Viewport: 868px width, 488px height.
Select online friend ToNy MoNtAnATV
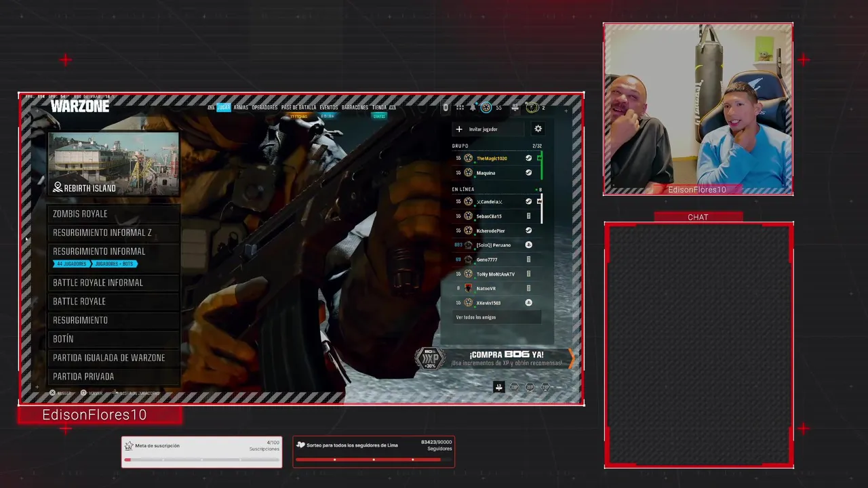(x=497, y=274)
